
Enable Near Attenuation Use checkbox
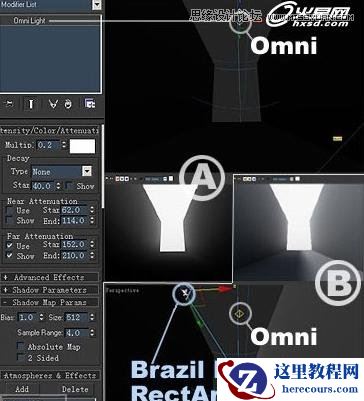tap(10, 211)
